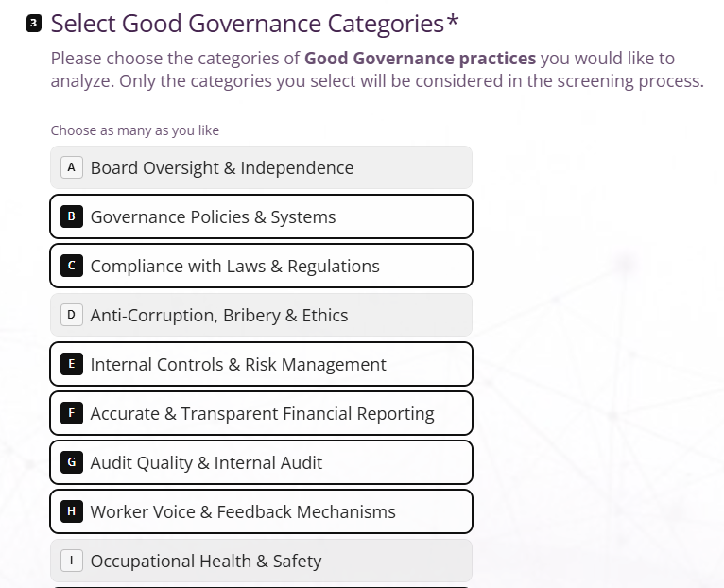The image size is (724, 588).
Task: Click the Select Good Governance Categories heading
Action: pyautogui.click(x=254, y=23)
